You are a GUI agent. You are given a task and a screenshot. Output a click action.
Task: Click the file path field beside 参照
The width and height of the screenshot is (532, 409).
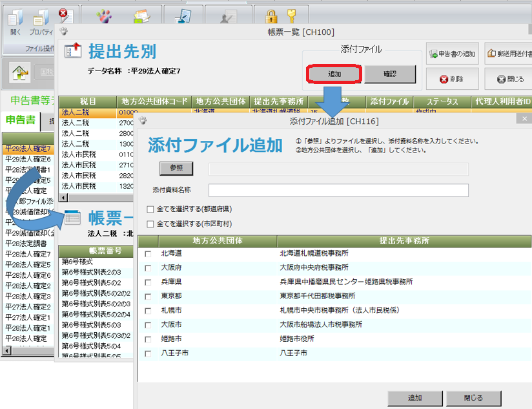click(338, 169)
